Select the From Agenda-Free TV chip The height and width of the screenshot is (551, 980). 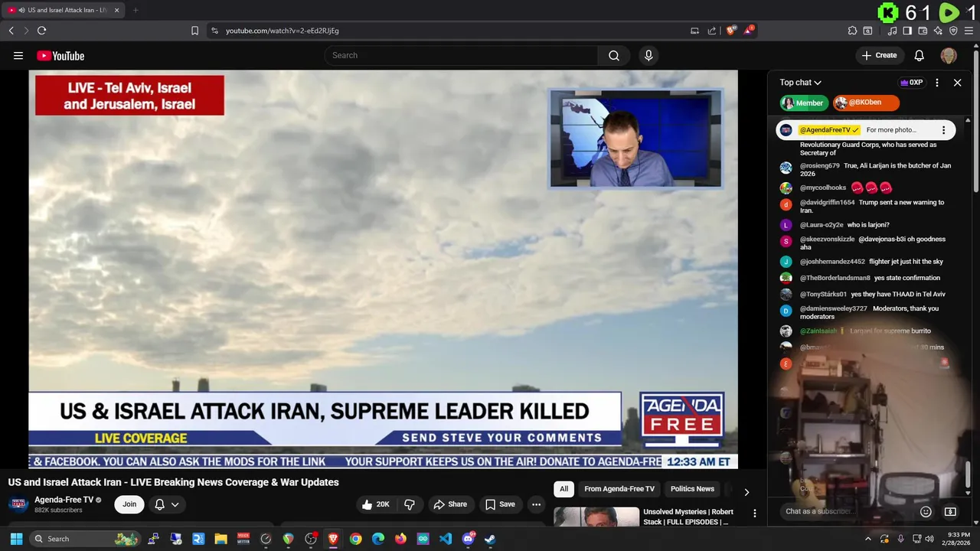pos(619,489)
